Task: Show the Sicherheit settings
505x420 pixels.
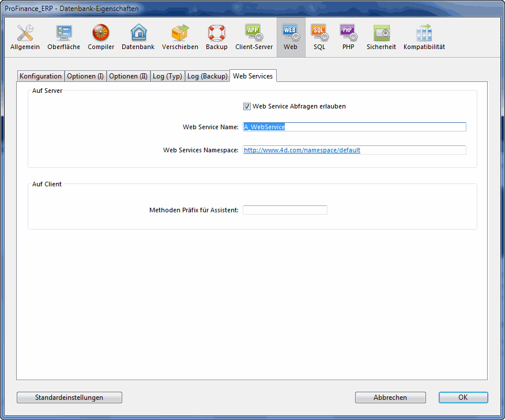Action: tap(381, 37)
